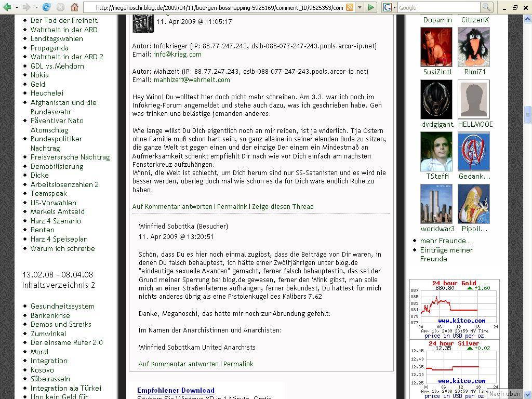Open the 'GDL vs.Mehdorn' sidebar entry
532x399 pixels.
point(57,66)
